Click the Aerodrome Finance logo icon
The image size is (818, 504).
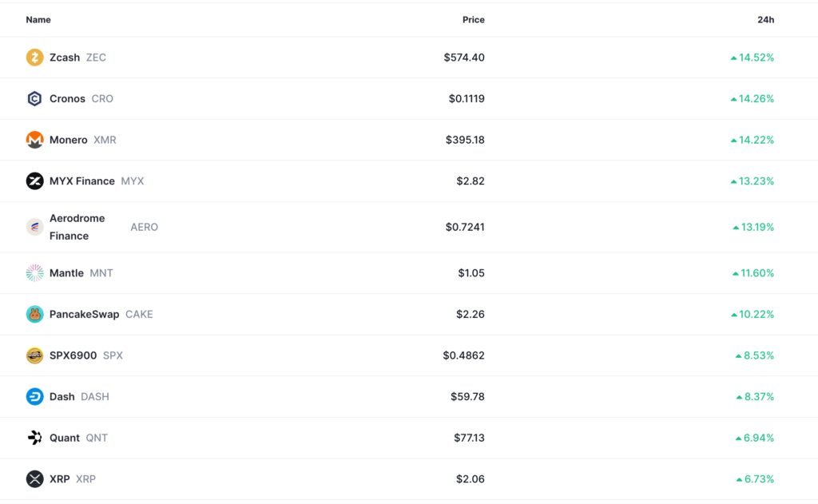click(34, 227)
